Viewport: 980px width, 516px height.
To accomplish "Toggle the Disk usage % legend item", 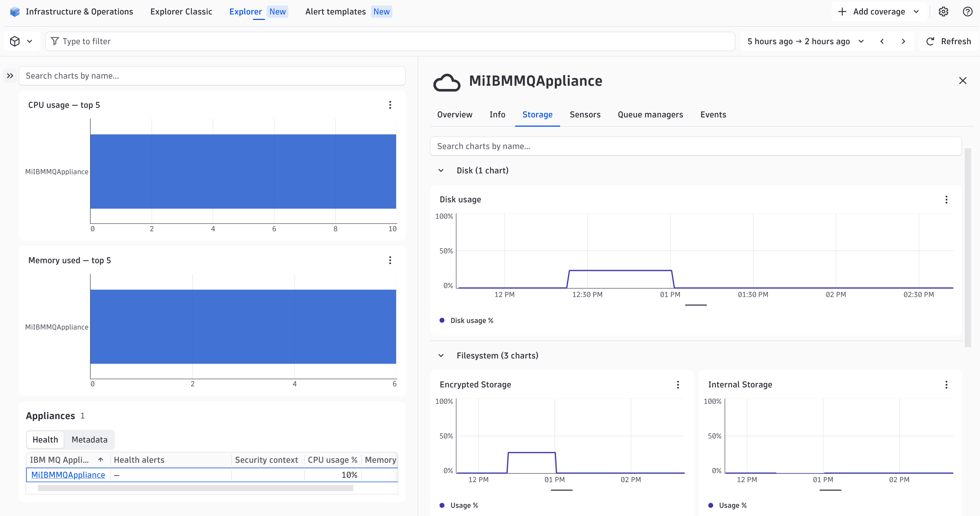I will point(466,320).
